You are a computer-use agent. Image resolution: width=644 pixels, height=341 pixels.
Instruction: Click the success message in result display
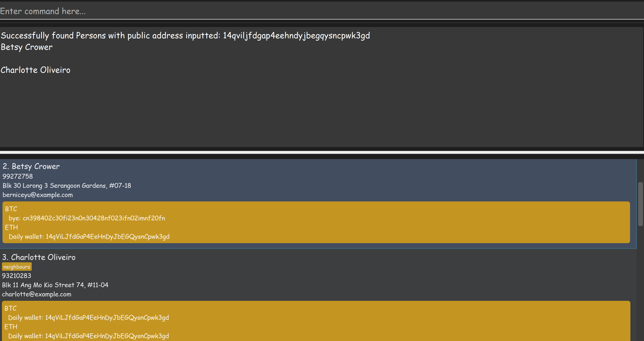[x=185, y=36]
